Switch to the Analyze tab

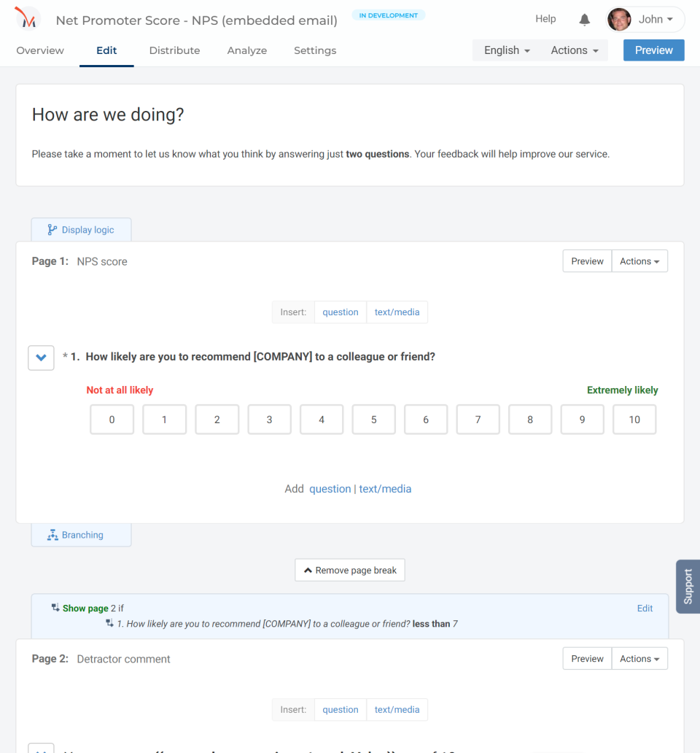[x=246, y=50]
